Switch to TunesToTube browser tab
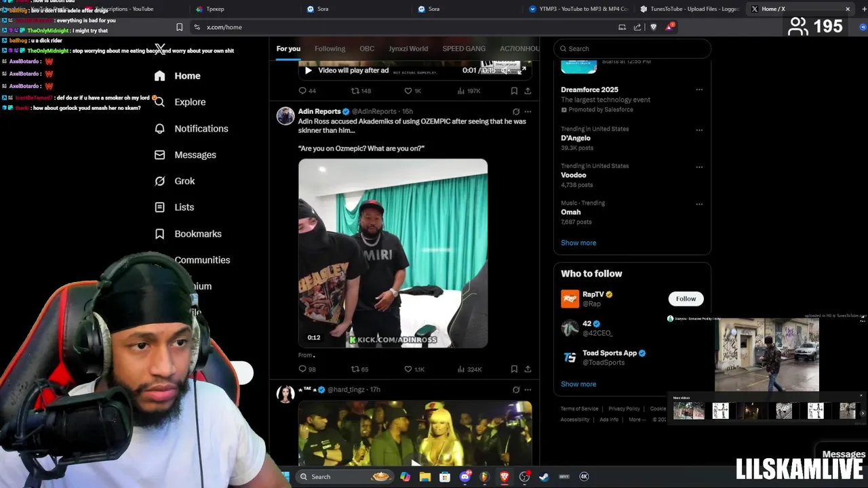 [690, 9]
